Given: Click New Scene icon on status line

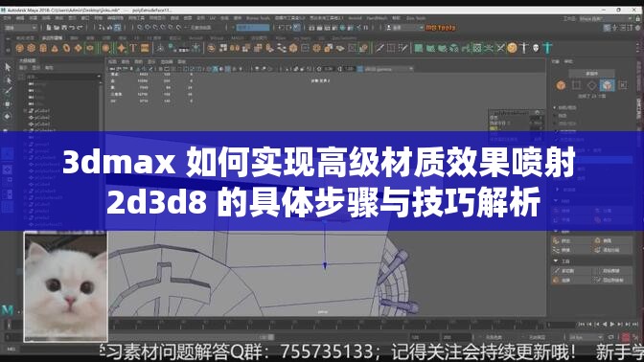Looking at the screenshot, I should (x=49, y=28).
